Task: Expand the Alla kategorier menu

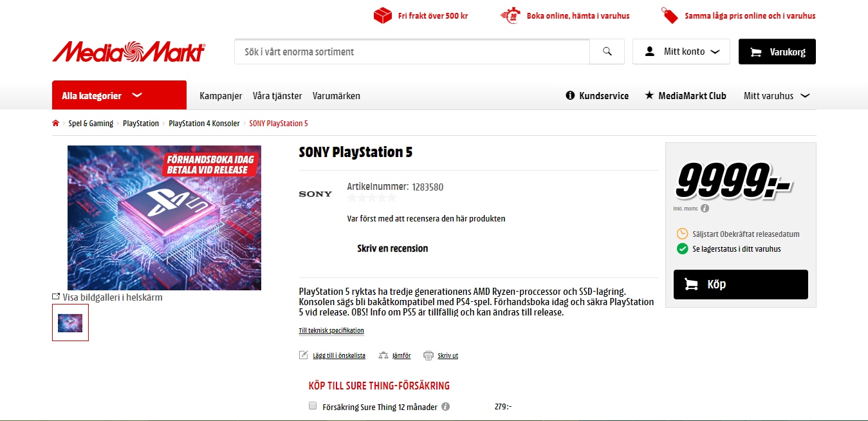Action: click(x=119, y=95)
